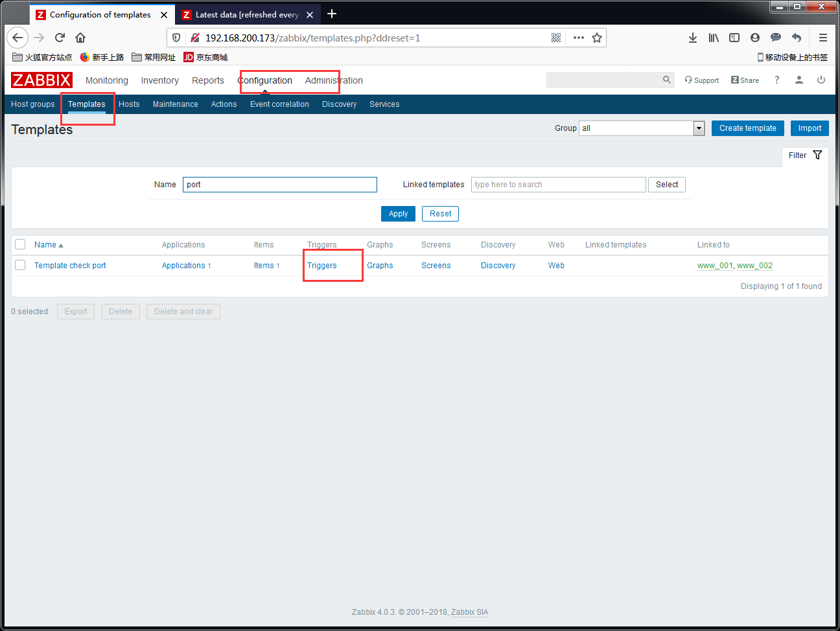
Task: Apply the template filter
Action: [x=398, y=214]
